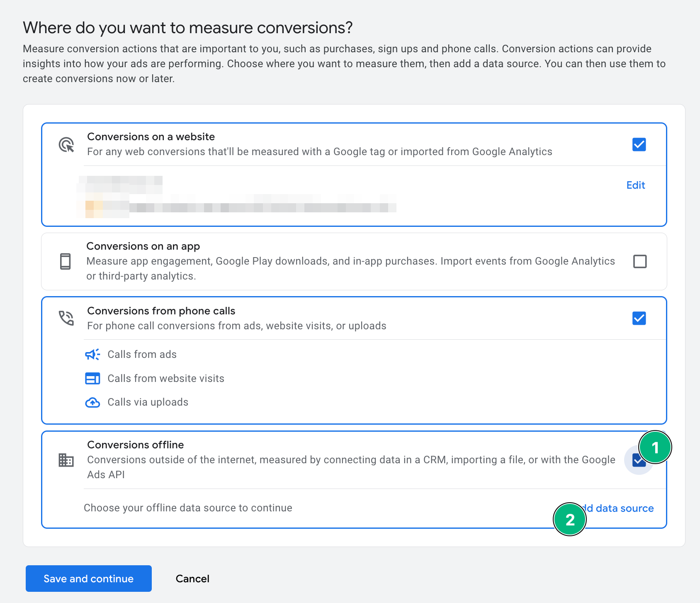
Task: Click the webpage icon for Calls from website visits
Action: (x=92, y=378)
